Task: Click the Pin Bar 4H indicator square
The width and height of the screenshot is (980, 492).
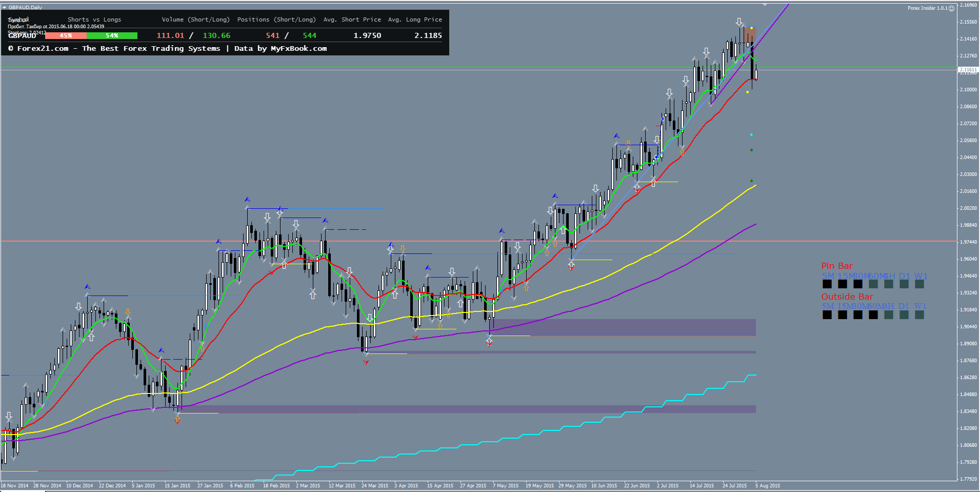Action: [889, 284]
